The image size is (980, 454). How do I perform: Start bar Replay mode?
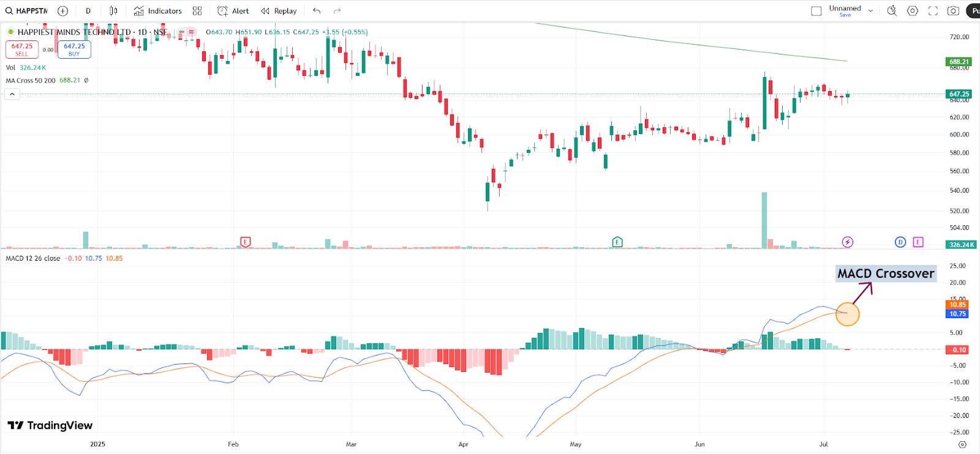(279, 11)
